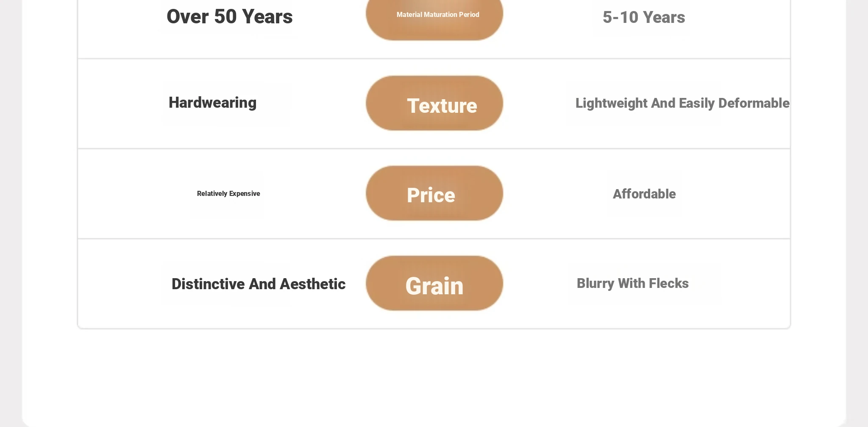Viewport: 868px width, 427px height.
Task: Click 'Distinctive And Aesthetic' text
Action: (259, 284)
